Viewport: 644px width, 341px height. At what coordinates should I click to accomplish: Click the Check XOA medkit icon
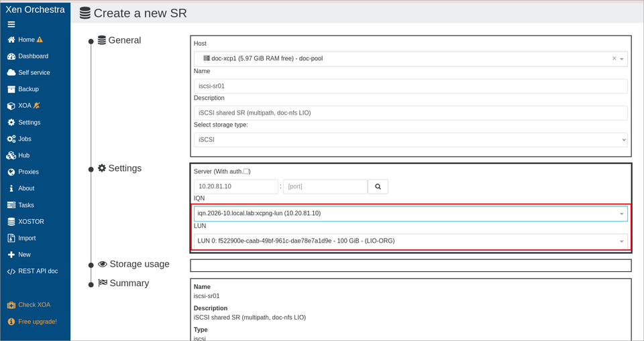pos(11,305)
